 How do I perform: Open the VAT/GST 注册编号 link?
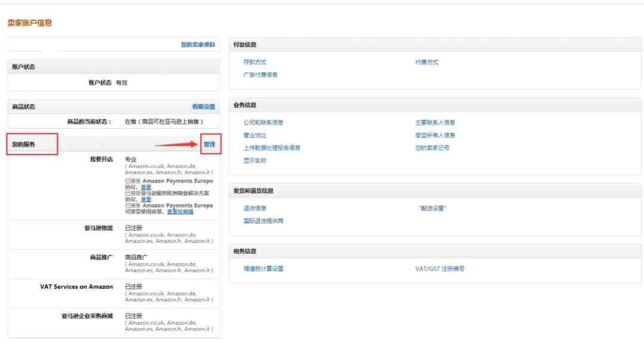(x=439, y=269)
